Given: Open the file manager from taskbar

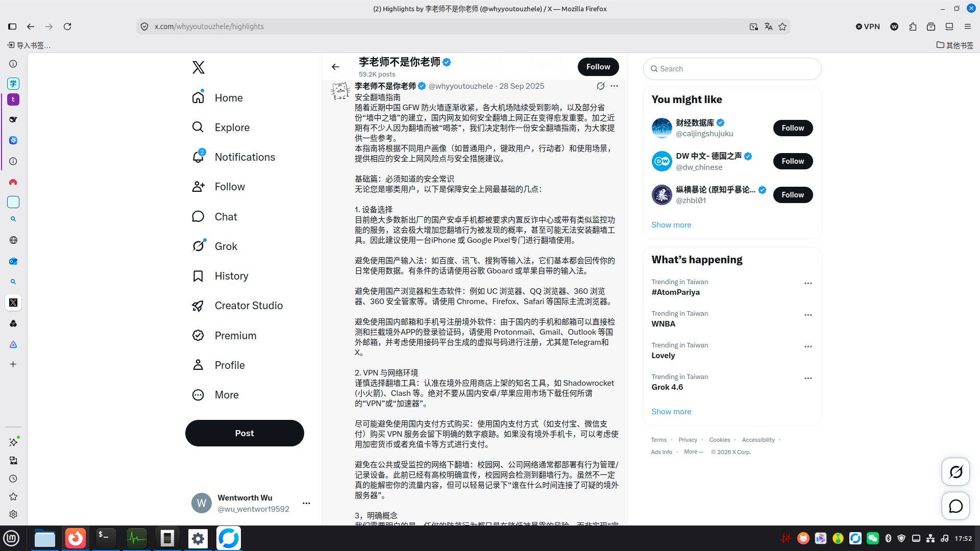Looking at the screenshot, I should click(x=45, y=538).
